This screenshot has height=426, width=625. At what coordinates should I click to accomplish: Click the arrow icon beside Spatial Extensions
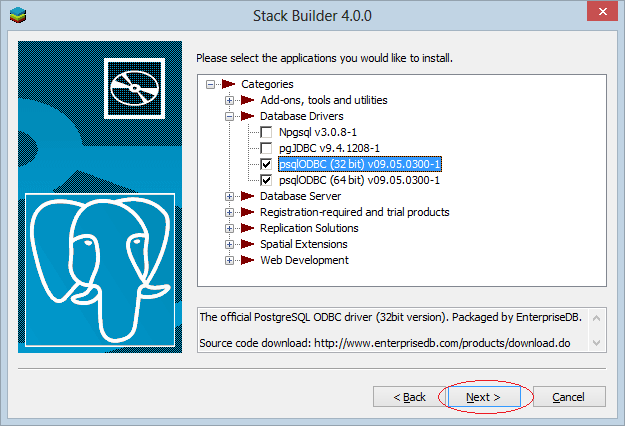point(248,244)
